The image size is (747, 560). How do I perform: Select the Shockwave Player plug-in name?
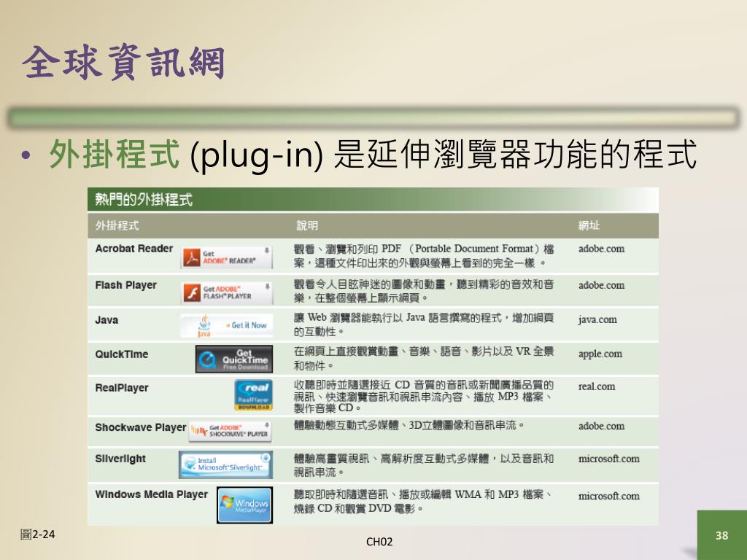click(141, 427)
